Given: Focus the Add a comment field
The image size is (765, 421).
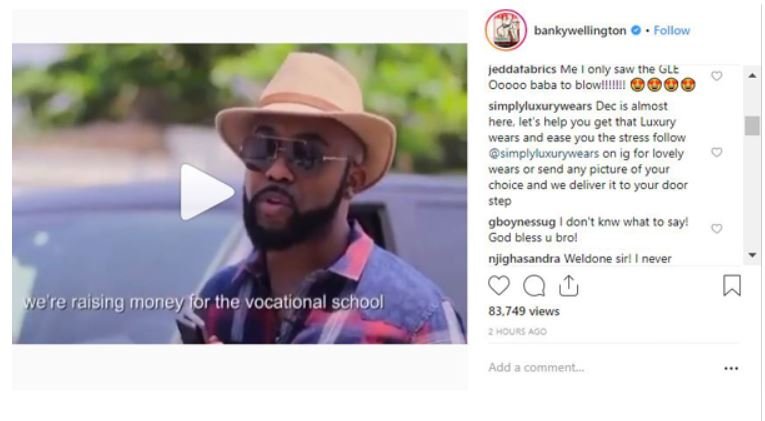Looking at the screenshot, I should click(600, 367).
